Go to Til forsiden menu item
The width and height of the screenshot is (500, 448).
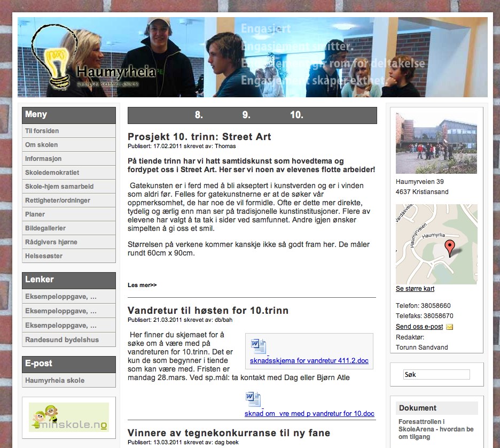69,131
